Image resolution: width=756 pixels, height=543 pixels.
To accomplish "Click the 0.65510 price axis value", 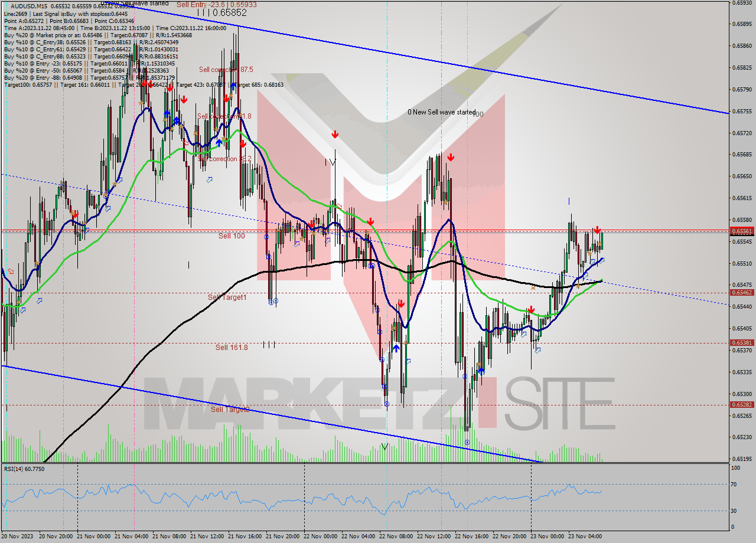I will click(x=742, y=263).
